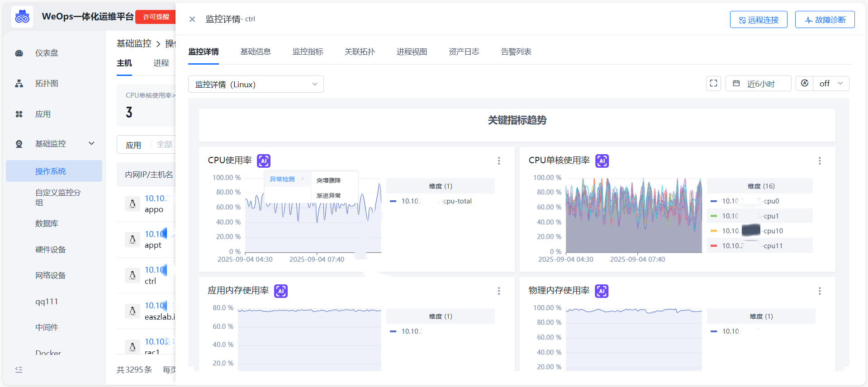The height and width of the screenshot is (387, 868).
Task: Open the 近6小时 time range picker
Action: click(758, 84)
